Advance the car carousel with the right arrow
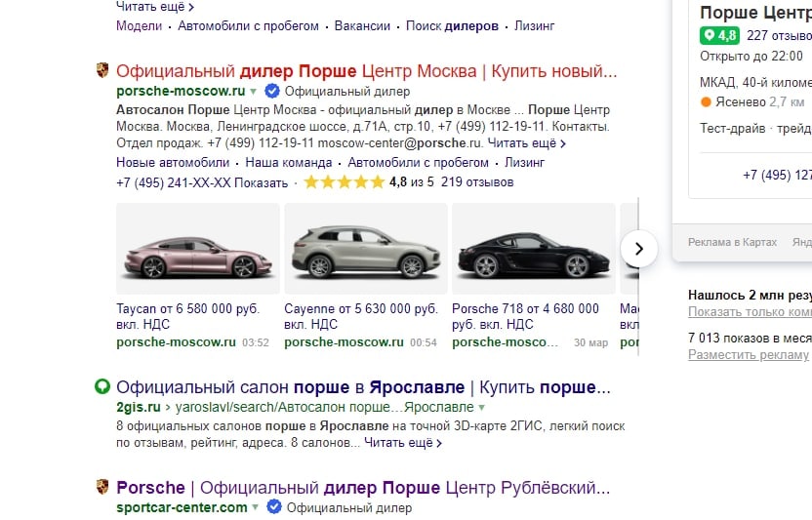 639,249
